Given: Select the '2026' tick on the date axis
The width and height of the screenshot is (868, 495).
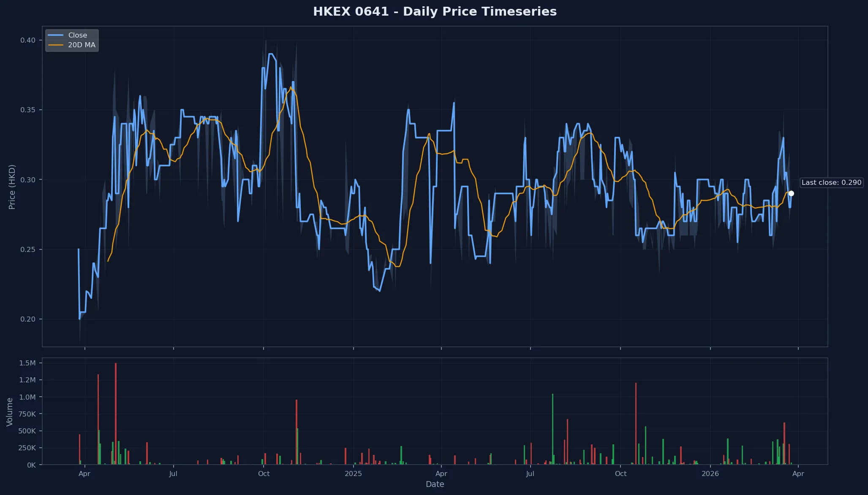Looking at the screenshot, I should click(711, 473).
